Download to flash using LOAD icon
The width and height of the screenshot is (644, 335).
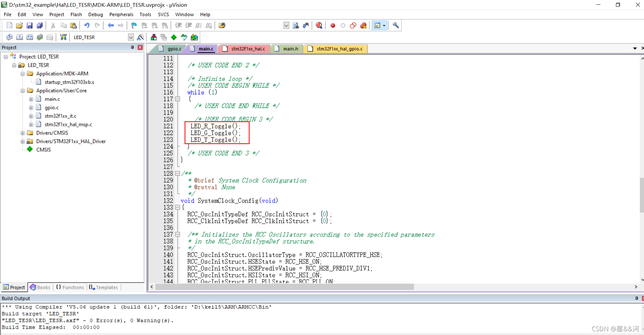click(63, 37)
